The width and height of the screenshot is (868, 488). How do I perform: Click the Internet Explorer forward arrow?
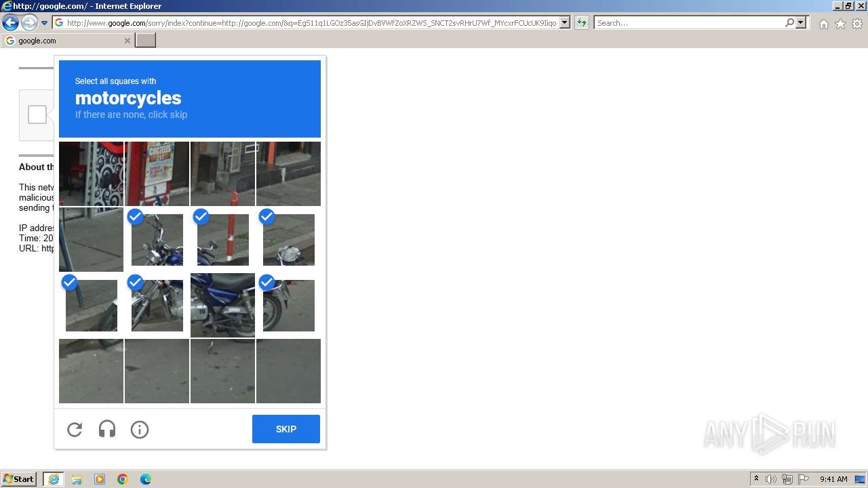click(28, 23)
